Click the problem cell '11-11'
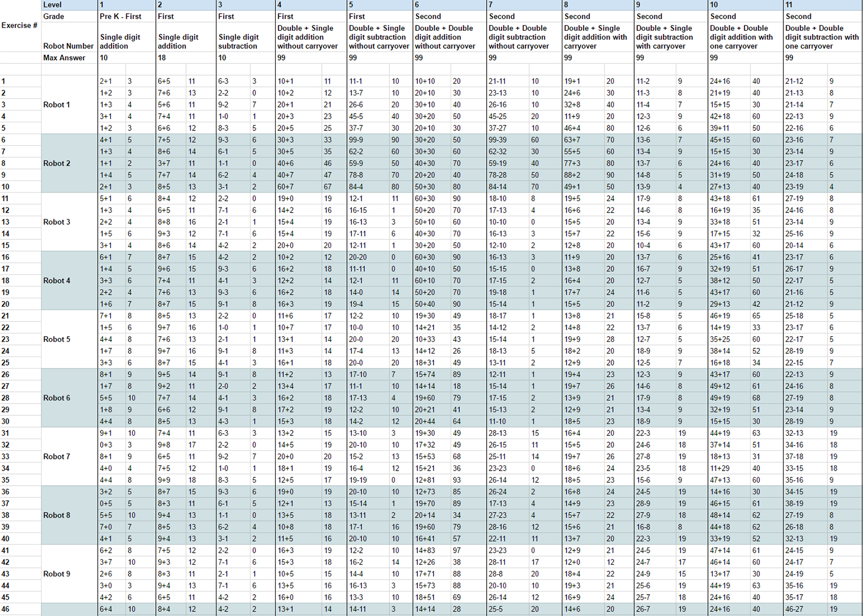This screenshot has width=863, height=616. pyautogui.click(x=368, y=269)
